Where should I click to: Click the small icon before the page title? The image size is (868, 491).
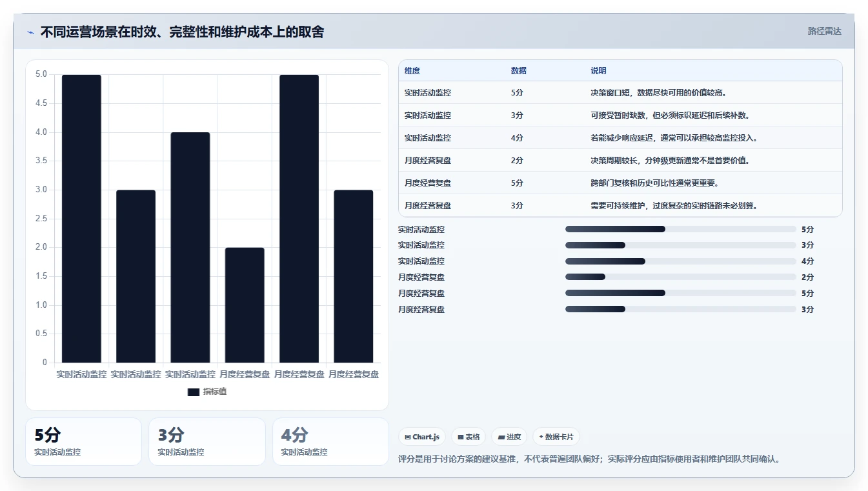(x=30, y=32)
